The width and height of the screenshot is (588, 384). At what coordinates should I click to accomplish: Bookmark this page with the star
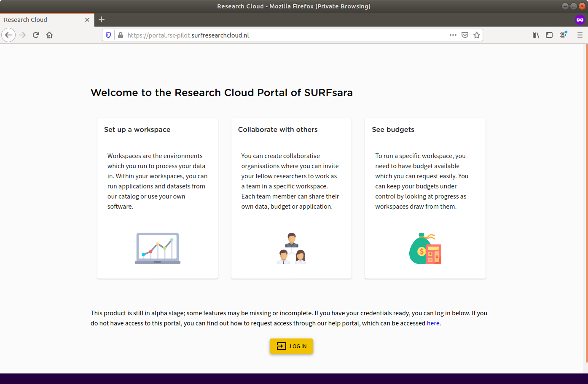coord(477,35)
